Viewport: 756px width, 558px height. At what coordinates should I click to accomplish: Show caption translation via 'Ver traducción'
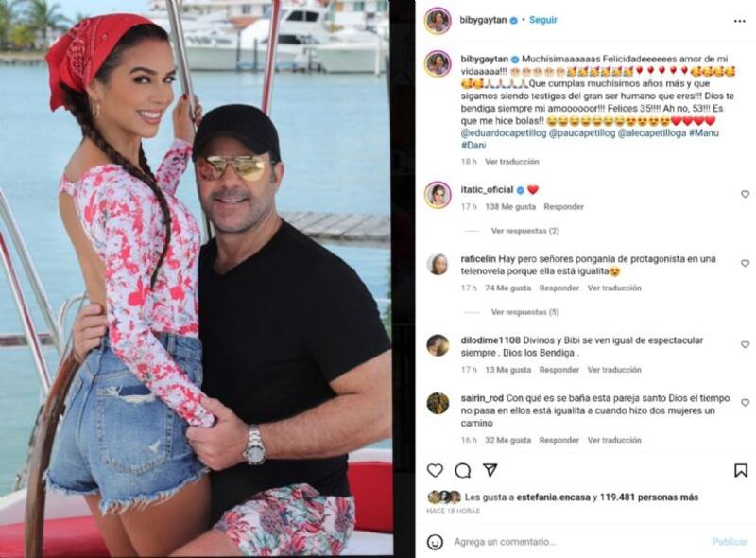[x=511, y=162]
